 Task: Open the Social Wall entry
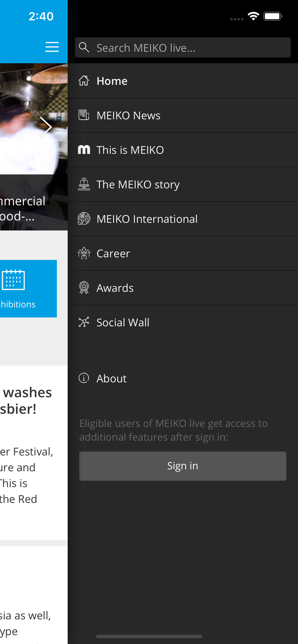tap(183, 322)
